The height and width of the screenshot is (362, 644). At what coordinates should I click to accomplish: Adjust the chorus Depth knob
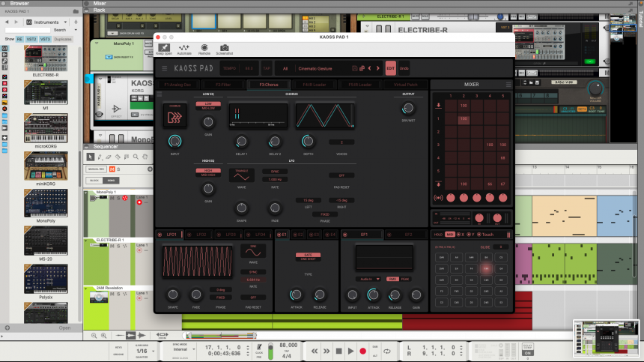(x=308, y=142)
